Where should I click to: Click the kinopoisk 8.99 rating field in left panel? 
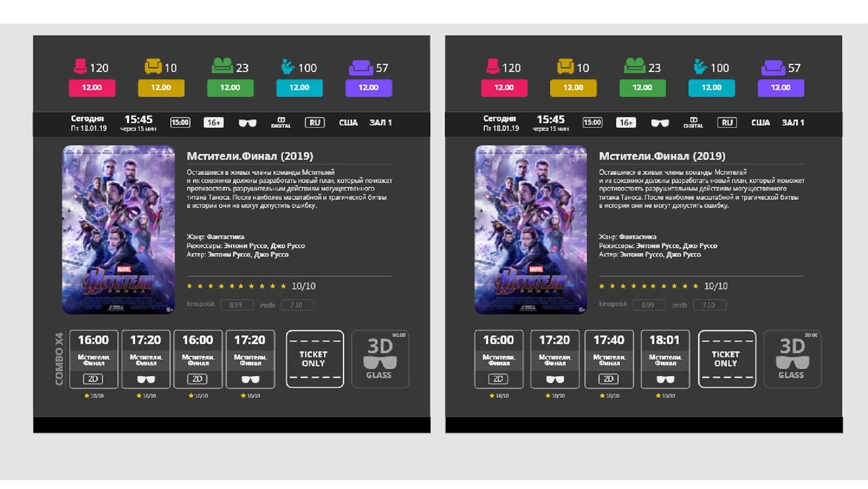[x=236, y=305]
